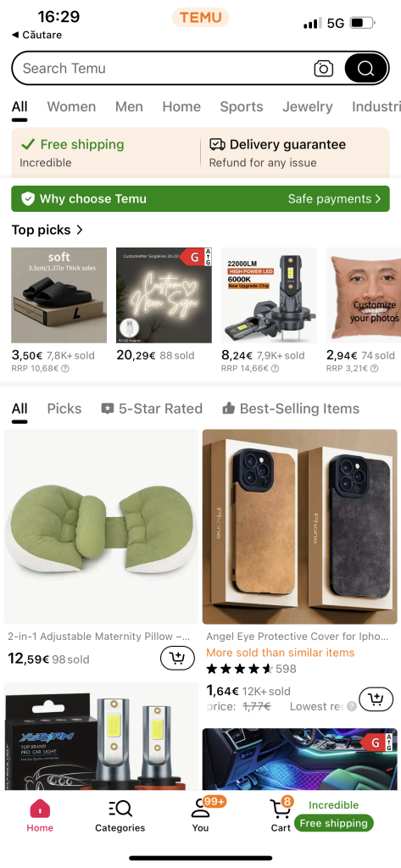401x868 pixels.
Task: Tap info icon next to Lowest recent price
Action: coord(351,706)
